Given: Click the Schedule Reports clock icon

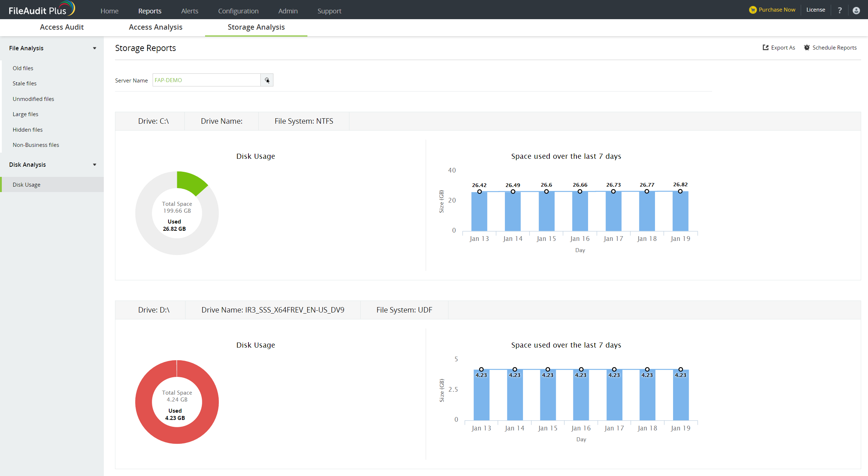Looking at the screenshot, I should (x=807, y=47).
